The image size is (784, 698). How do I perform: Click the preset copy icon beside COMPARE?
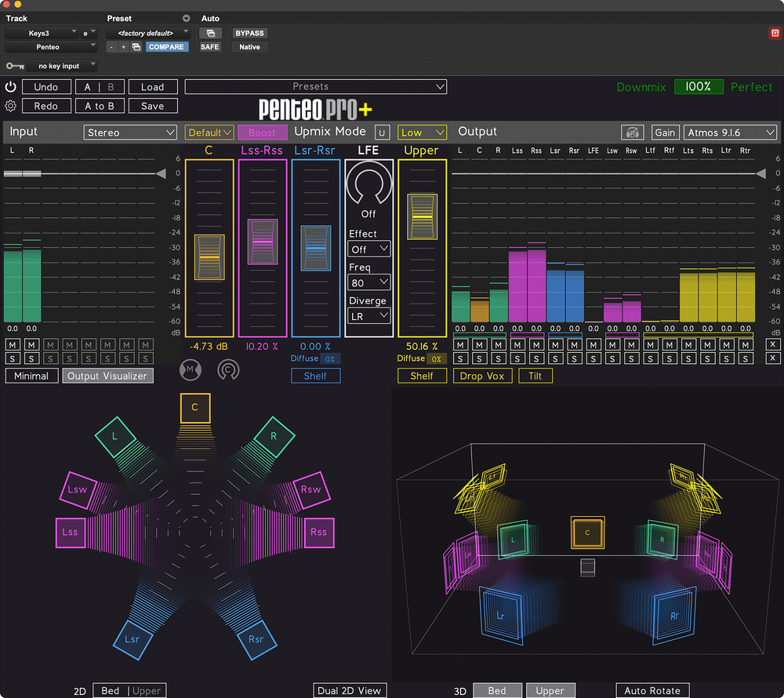[x=136, y=46]
